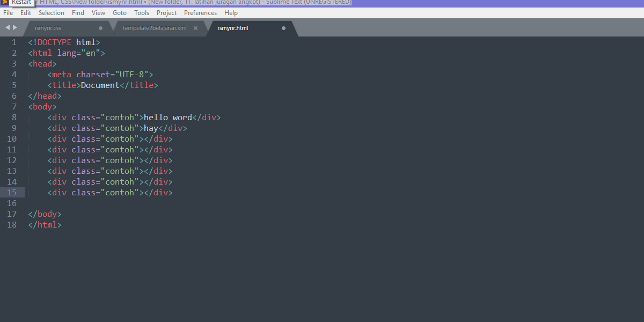Click the Sublime Text logo in the title bar
644x322 pixels.
tap(5, 3)
